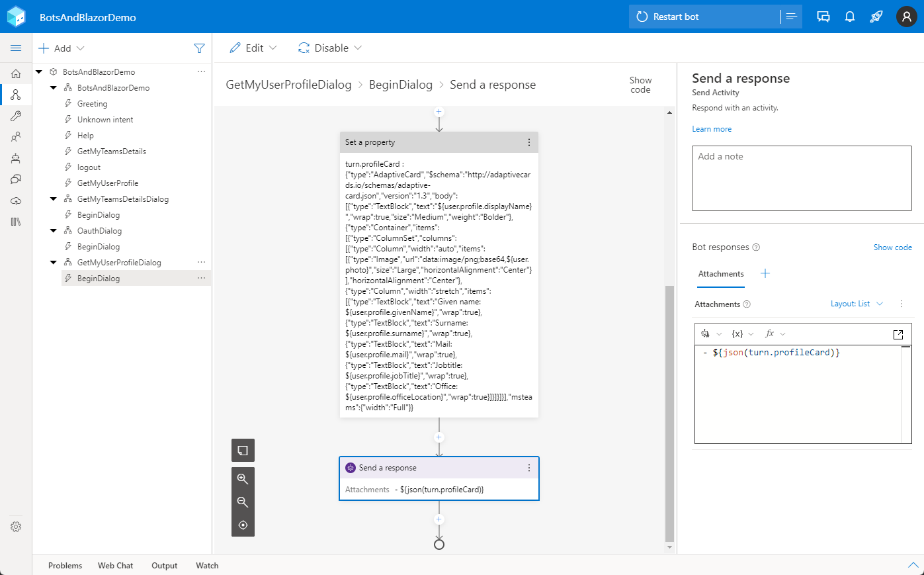Navigate to BeginDialog breadcrumb
The width and height of the screenshot is (924, 575).
[401, 85]
